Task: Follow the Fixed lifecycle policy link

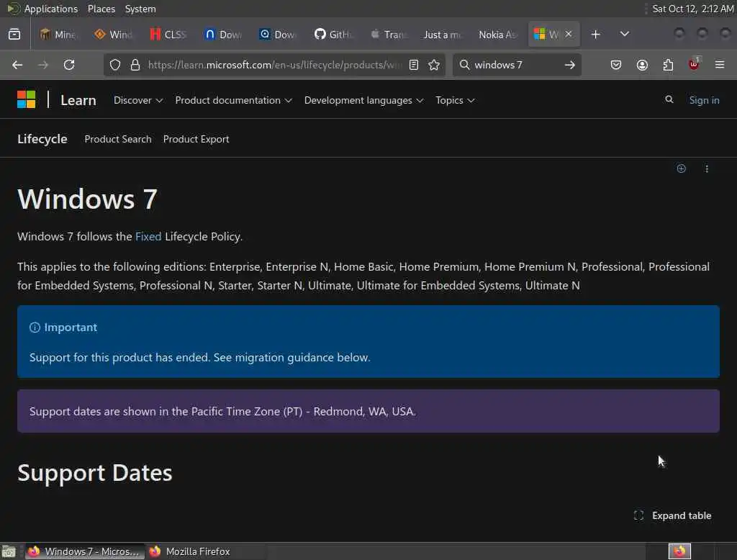Action: point(148,237)
